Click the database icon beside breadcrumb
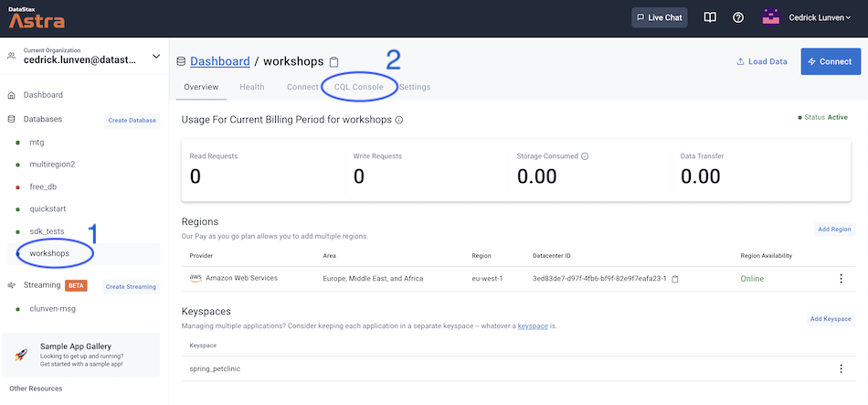Viewport: 868px width, 405px height. 181,62
